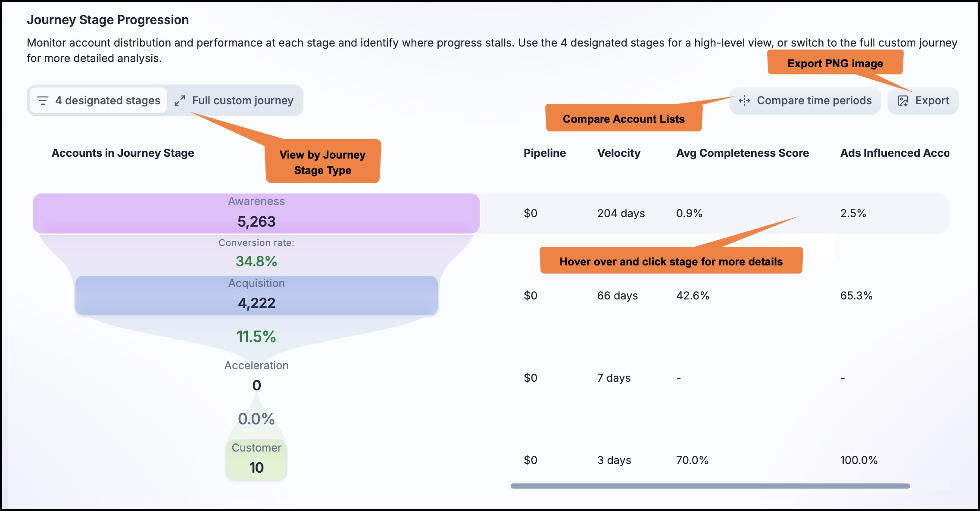Switch to Full custom journey view
Viewport: 980px width, 511px height.
[234, 101]
